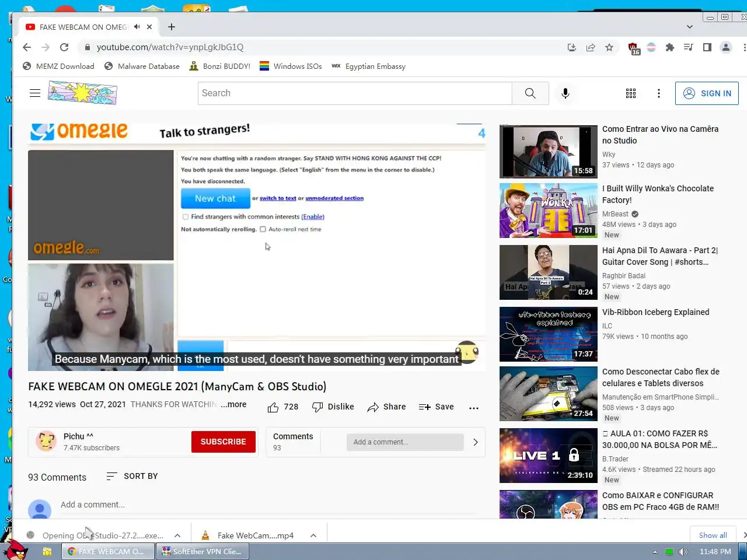Viewport: 747px width, 560px height.
Task: Open the Bonzi BUDDY! bookmark
Action: (219, 66)
